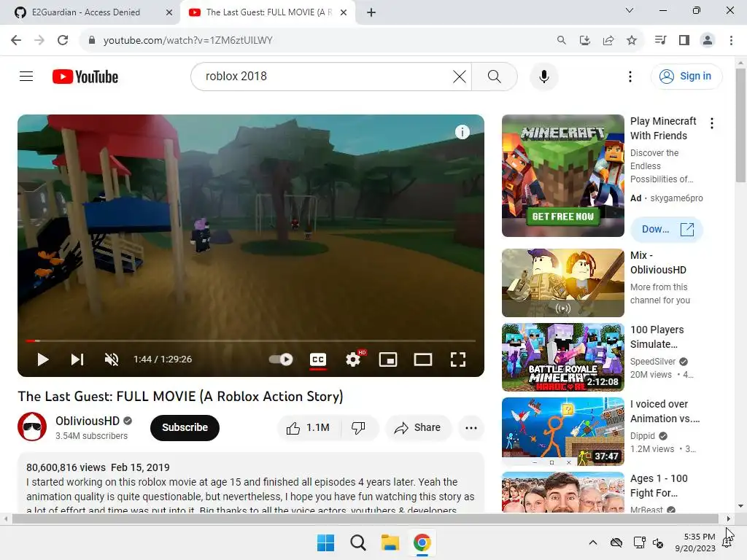The width and height of the screenshot is (747, 560).
Task: Click into the YouTube search box
Action: pyautogui.click(x=324, y=76)
